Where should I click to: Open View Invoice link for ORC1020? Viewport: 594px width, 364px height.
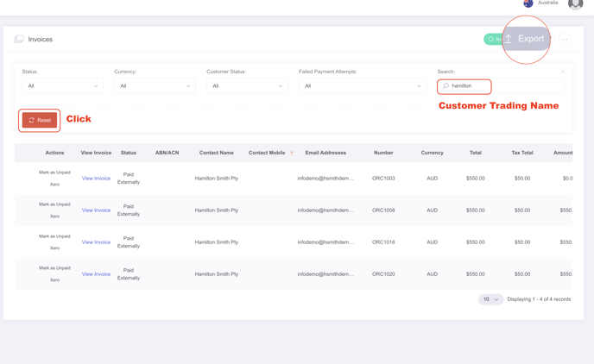[96, 274]
